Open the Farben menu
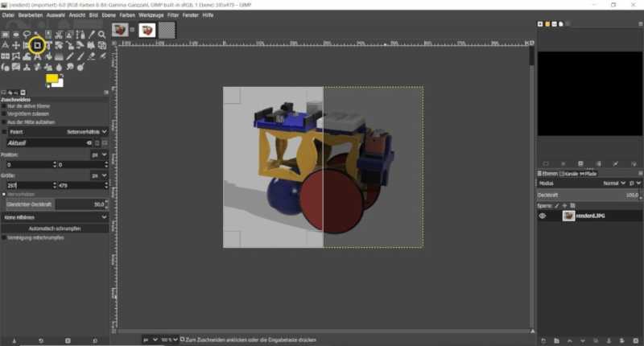 127,15
